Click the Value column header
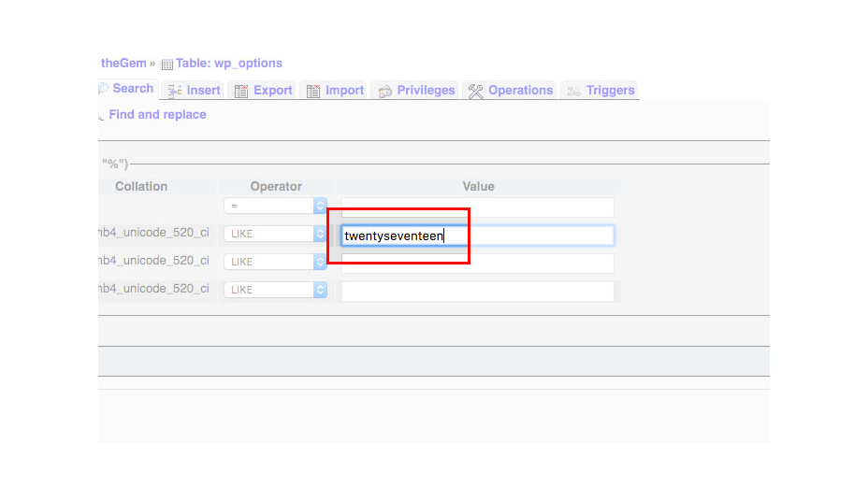Image resolution: width=868 pixels, height=500 pixels. [478, 186]
